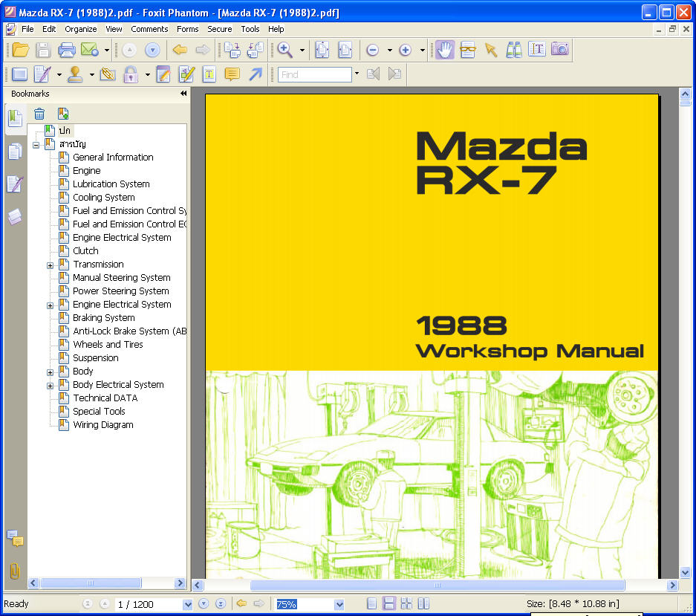696x616 pixels.
Task: Open the Organize menu
Action: (81, 29)
